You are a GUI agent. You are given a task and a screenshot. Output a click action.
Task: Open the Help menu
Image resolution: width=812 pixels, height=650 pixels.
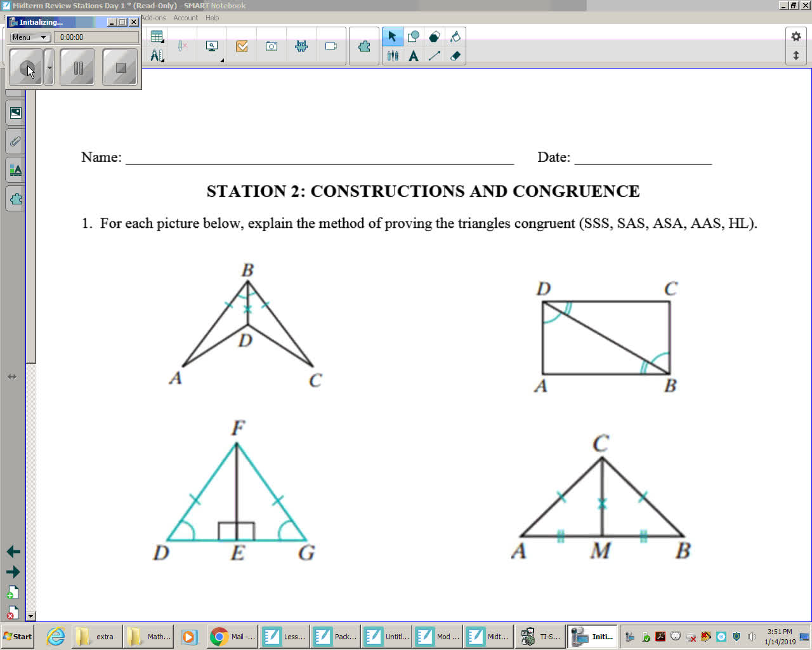click(x=213, y=18)
